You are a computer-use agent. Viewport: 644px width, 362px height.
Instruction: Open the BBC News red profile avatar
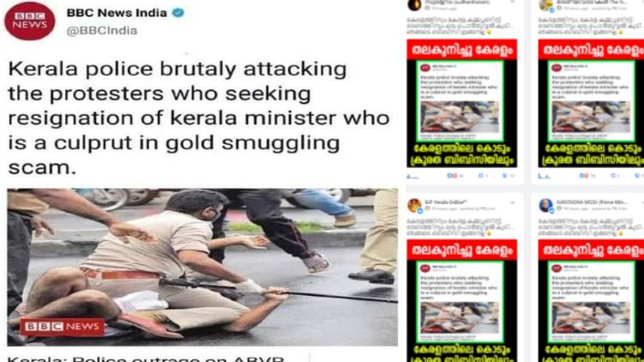[29, 21]
